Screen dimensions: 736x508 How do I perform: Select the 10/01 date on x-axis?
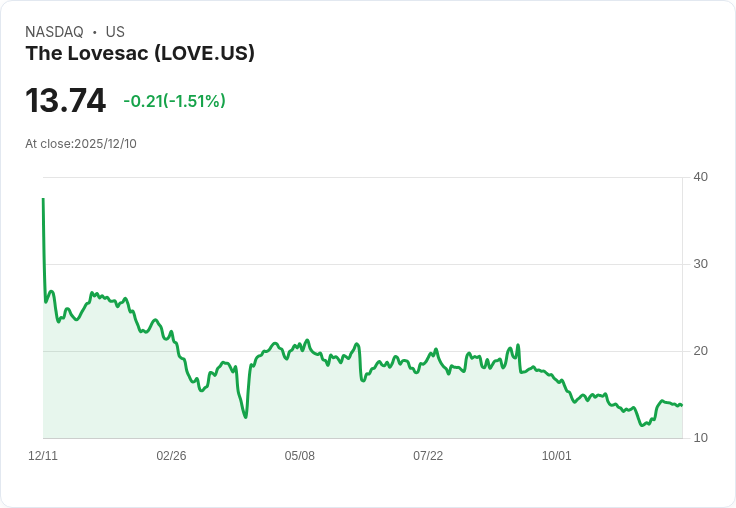click(556, 456)
